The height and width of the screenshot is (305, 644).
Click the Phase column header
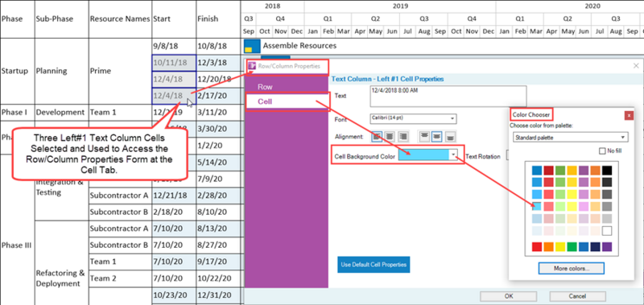(17, 19)
